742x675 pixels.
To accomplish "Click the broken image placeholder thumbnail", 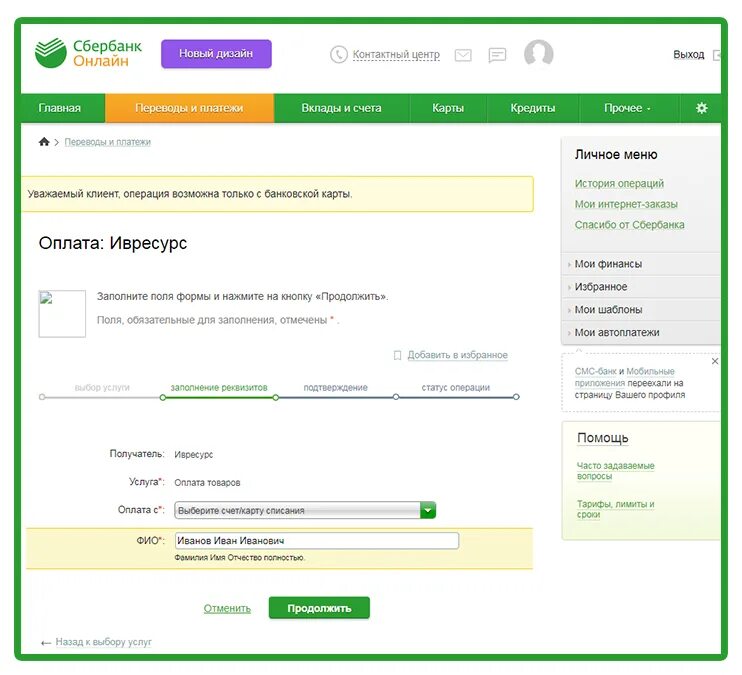I will coord(62,313).
